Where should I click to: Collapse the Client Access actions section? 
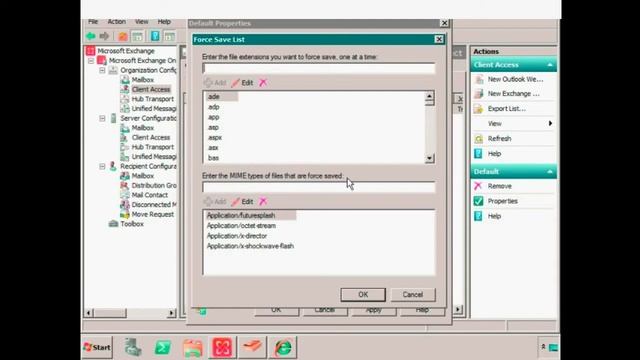(550, 65)
